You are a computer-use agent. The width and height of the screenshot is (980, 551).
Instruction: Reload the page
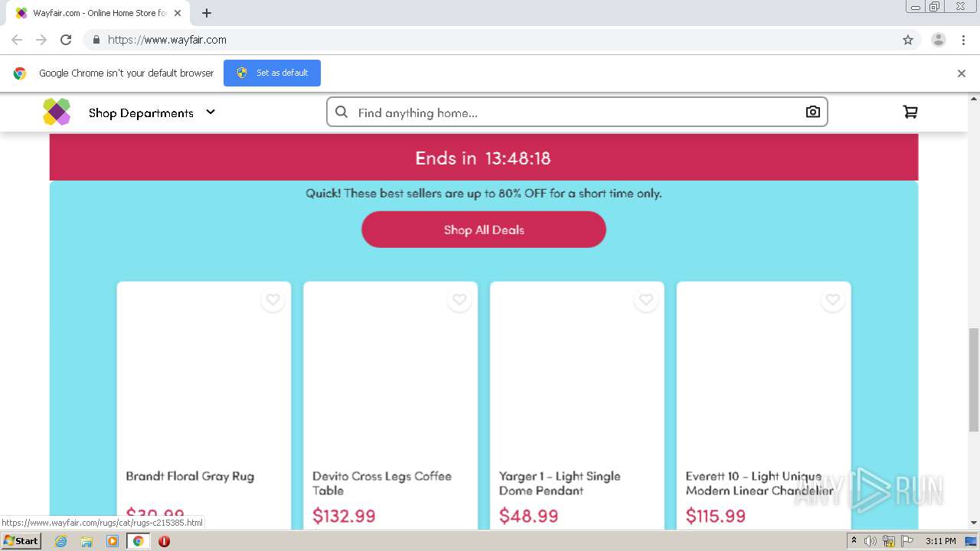pyautogui.click(x=66, y=40)
